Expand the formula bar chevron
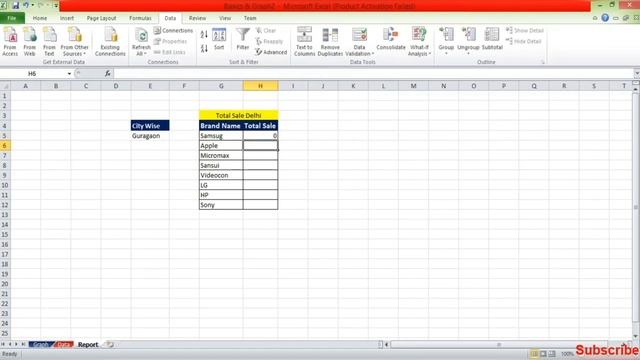This screenshot has width=640, height=360. 636,74
